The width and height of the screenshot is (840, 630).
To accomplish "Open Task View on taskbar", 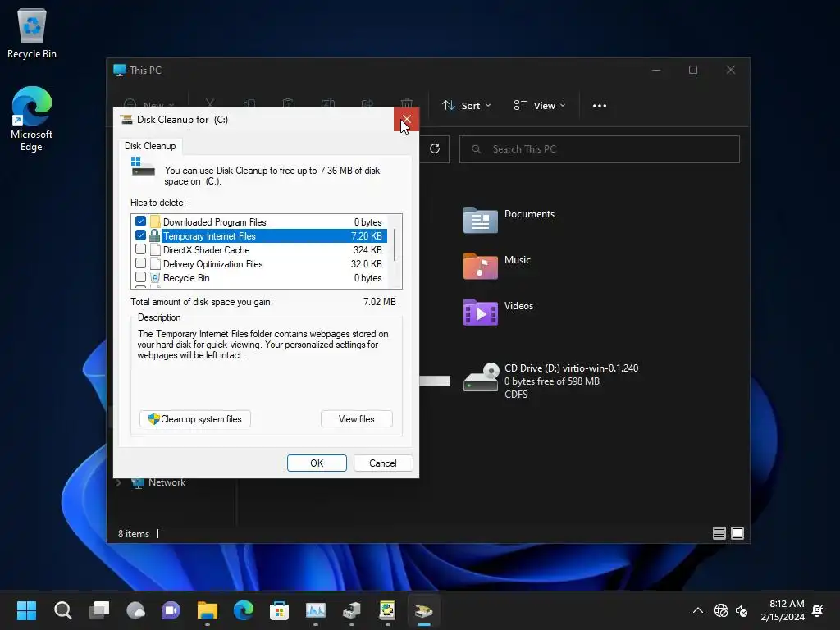I will [x=99, y=610].
